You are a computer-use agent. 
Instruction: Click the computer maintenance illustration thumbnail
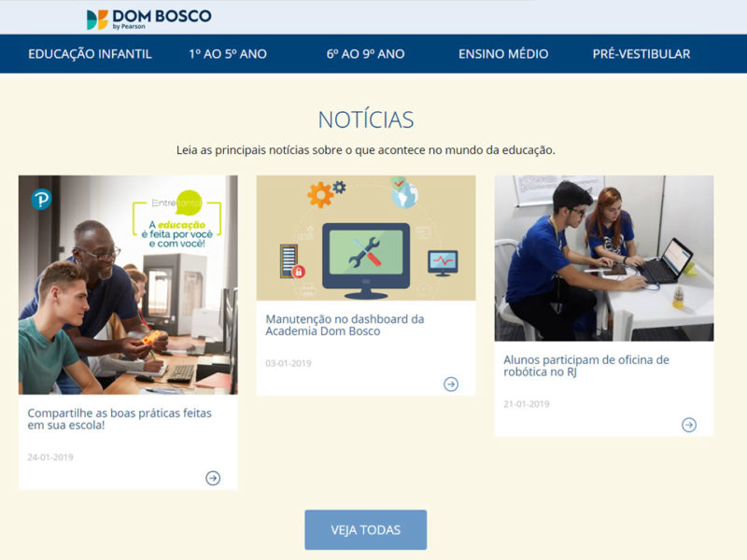[x=365, y=238]
